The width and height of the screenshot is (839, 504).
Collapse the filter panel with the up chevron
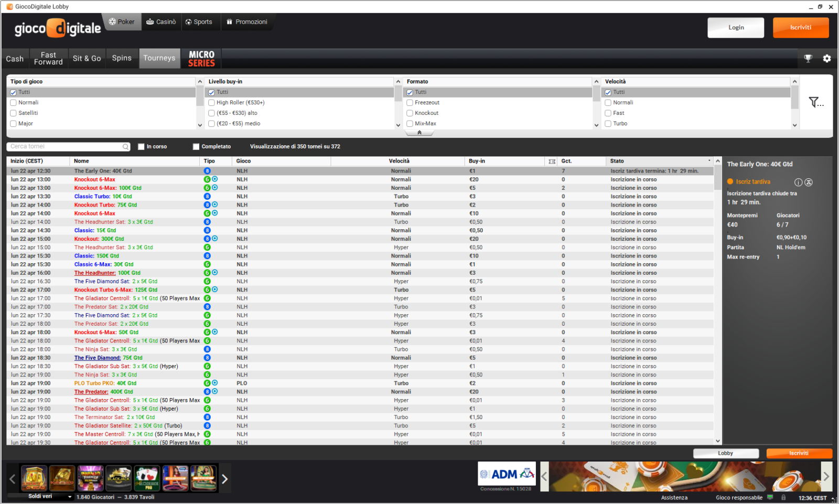tap(419, 133)
